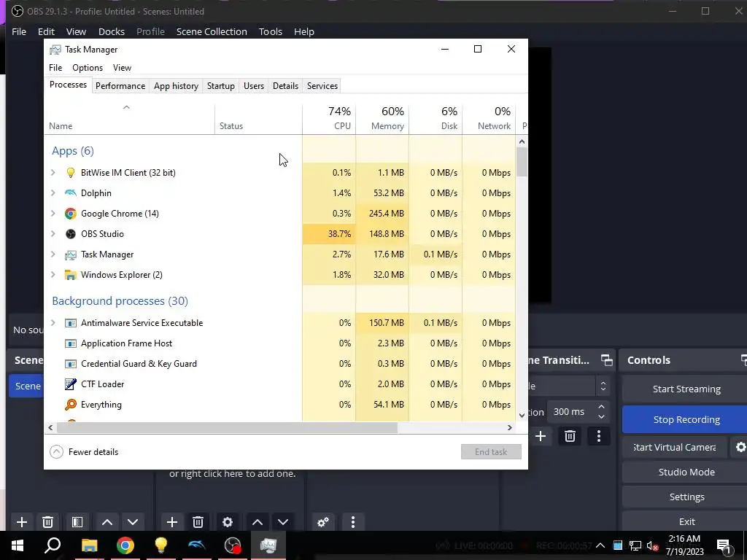Image resolution: width=747 pixels, height=560 pixels.
Task: Collapse Task Manager via Fewer details
Action: click(85, 452)
